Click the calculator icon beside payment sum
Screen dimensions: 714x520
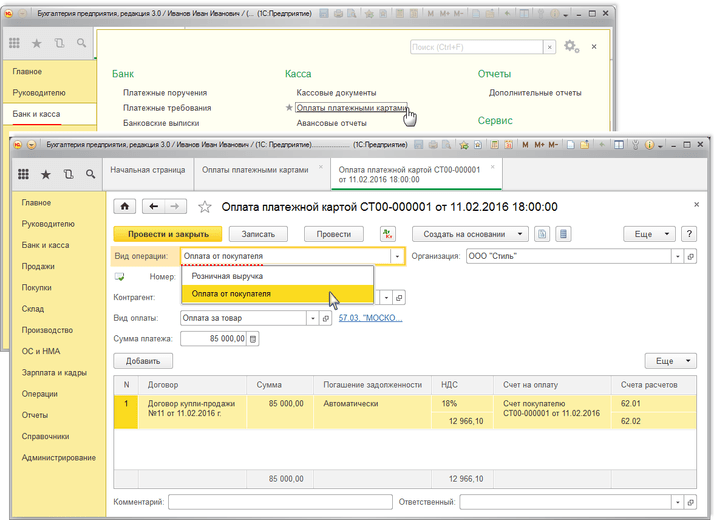253,339
